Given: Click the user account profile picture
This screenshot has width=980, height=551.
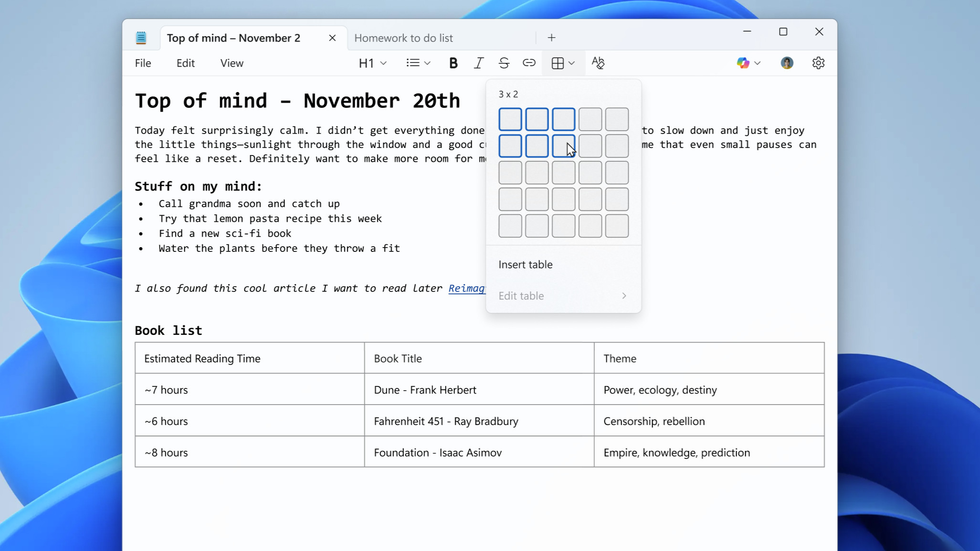Looking at the screenshot, I should coord(787,62).
